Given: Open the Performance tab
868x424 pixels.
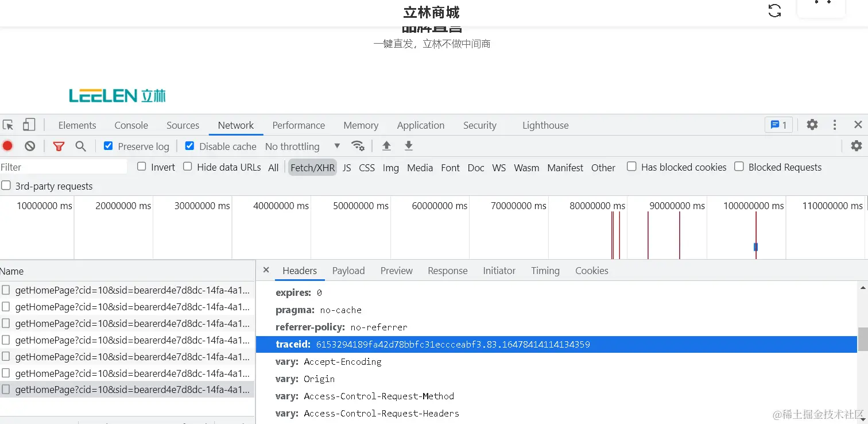Looking at the screenshot, I should click(299, 125).
